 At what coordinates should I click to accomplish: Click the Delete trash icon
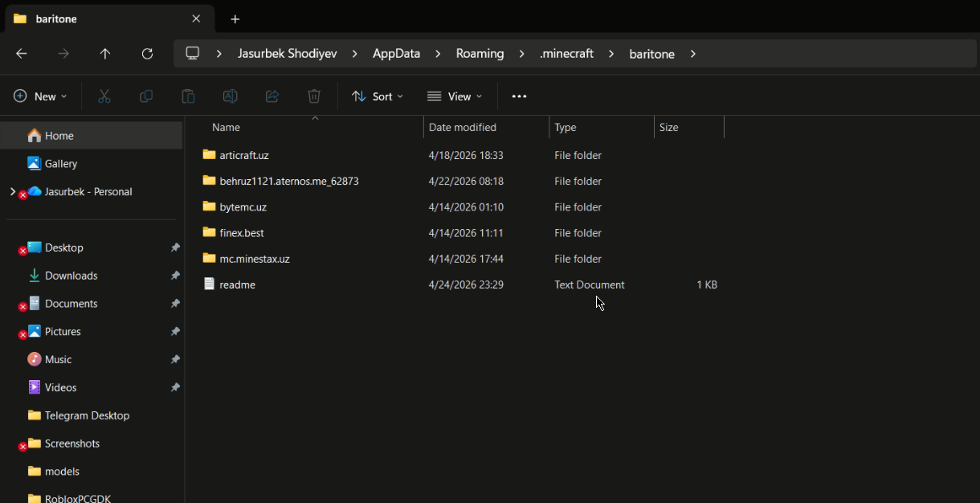(x=314, y=96)
